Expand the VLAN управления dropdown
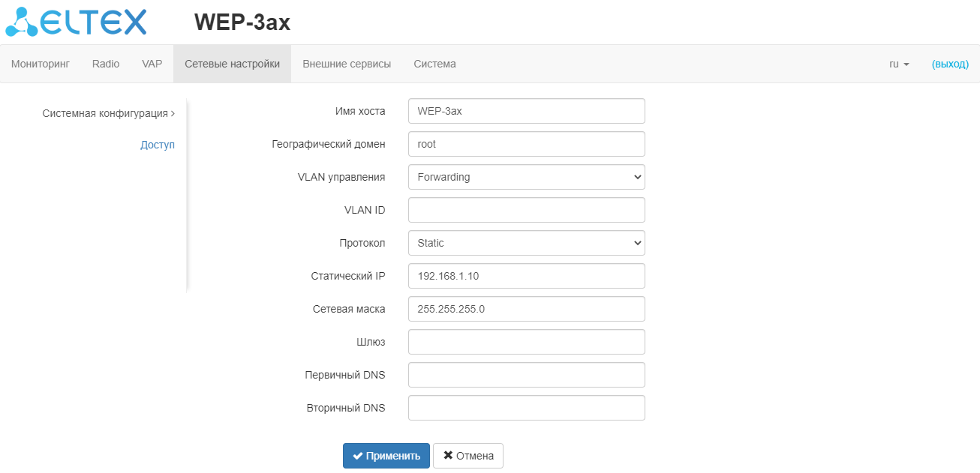The width and height of the screenshot is (980, 473). (x=526, y=177)
